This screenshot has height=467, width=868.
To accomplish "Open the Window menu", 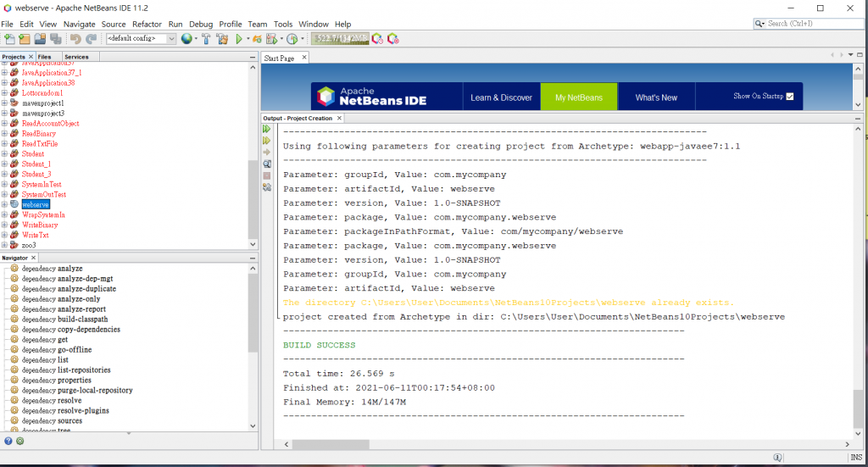I will point(314,25).
